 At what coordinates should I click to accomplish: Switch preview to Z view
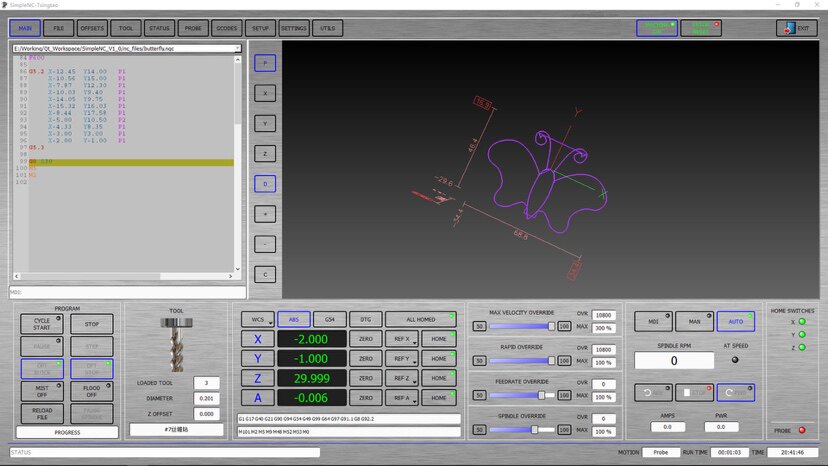265,154
